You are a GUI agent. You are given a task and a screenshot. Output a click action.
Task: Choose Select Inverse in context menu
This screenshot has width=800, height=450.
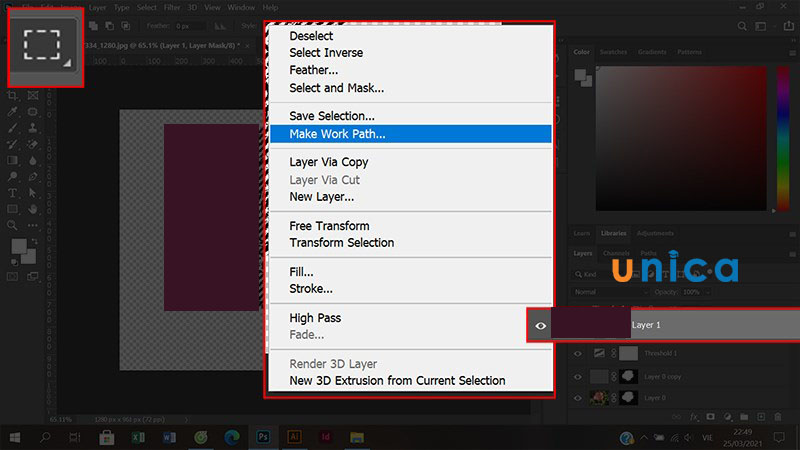(x=326, y=53)
